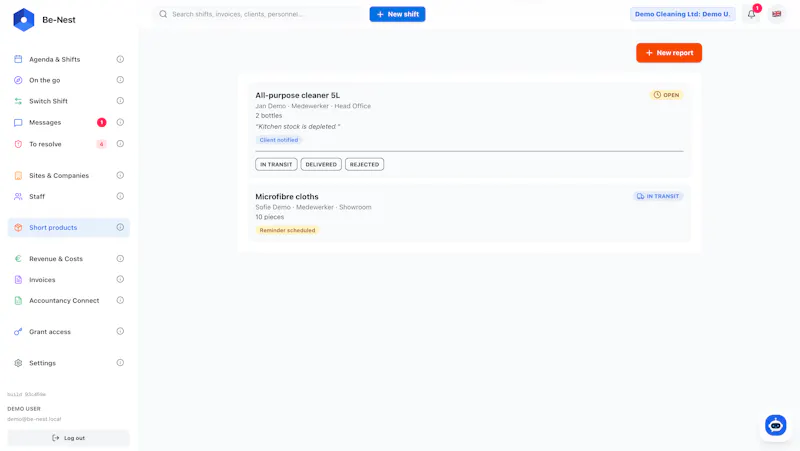800x451 pixels.
Task: Click the Reminder scheduled tag
Action: pos(287,230)
